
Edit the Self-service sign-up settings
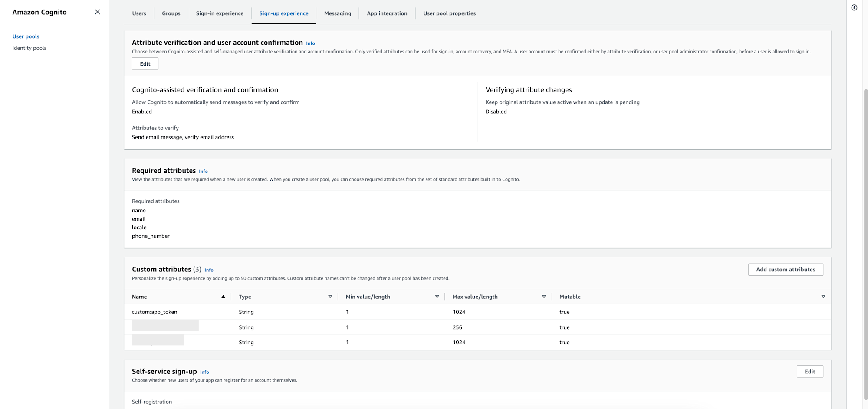point(810,371)
